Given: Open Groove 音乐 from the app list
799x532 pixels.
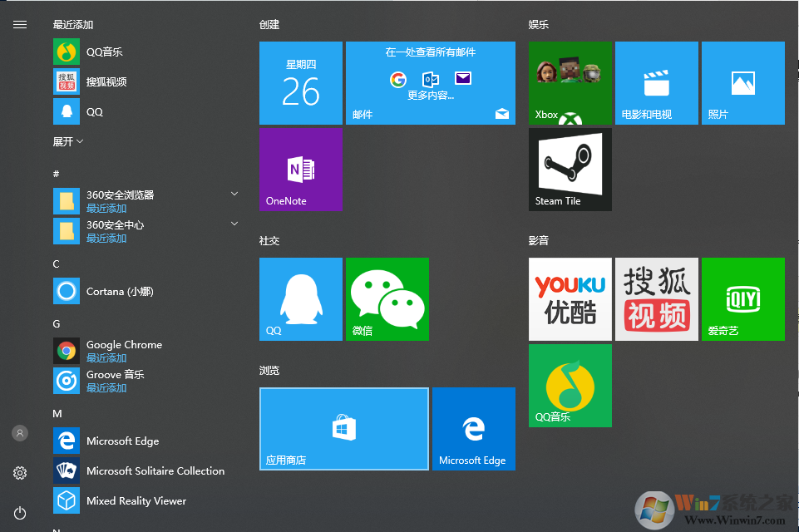Looking at the screenshot, I should [115, 374].
